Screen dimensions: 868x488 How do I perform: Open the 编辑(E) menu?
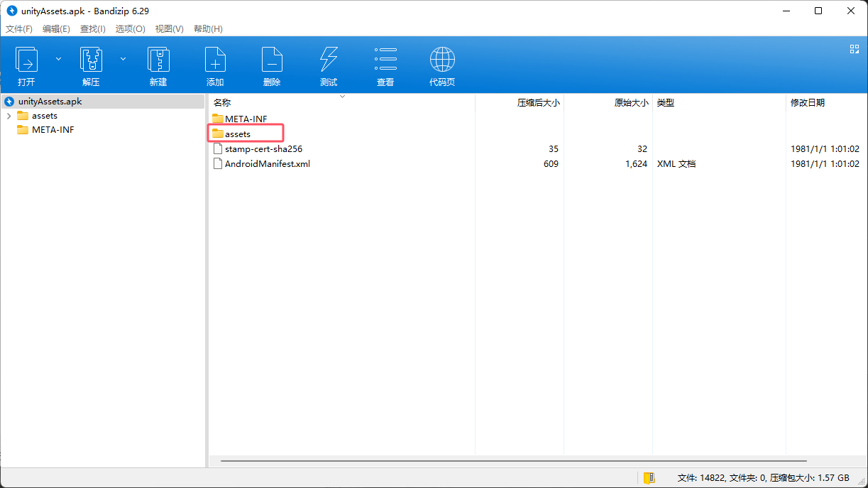click(56, 29)
